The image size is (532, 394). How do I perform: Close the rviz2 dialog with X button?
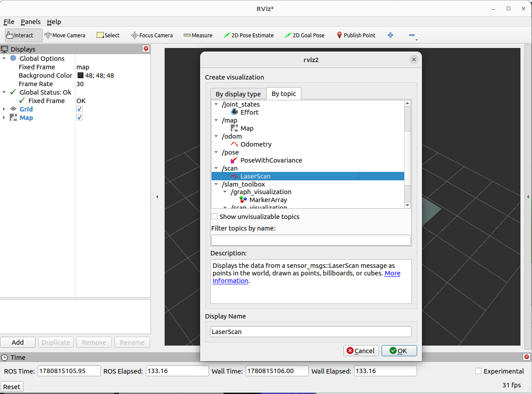(x=414, y=60)
